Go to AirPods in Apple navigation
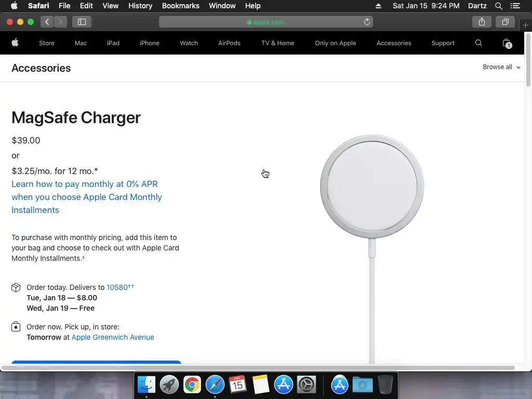This screenshot has height=399, width=532. (x=229, y=43)
